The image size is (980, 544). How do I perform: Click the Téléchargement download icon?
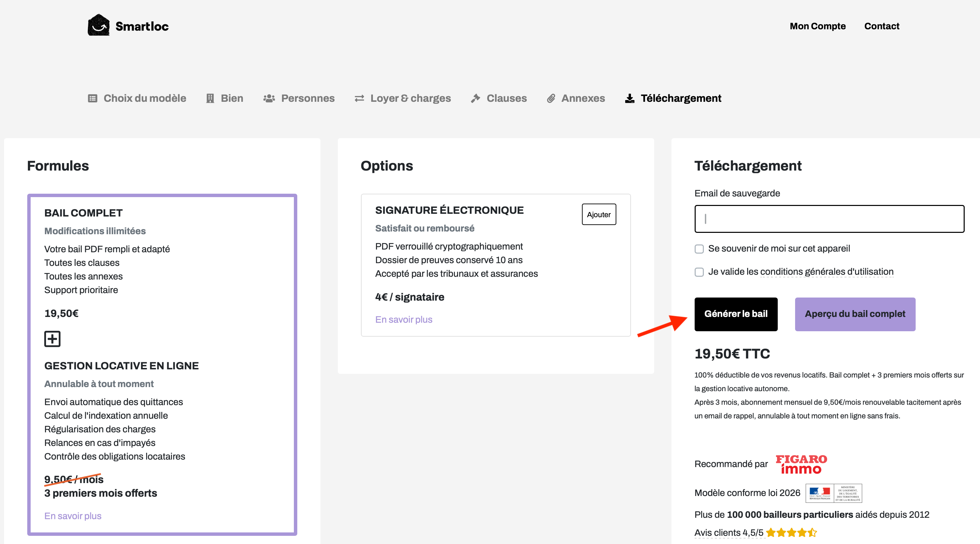[x=630, y=98]
